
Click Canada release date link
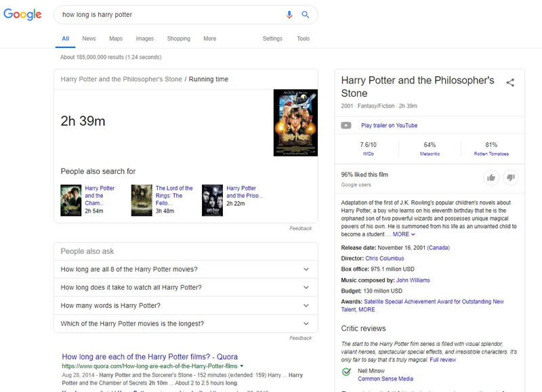438,248
